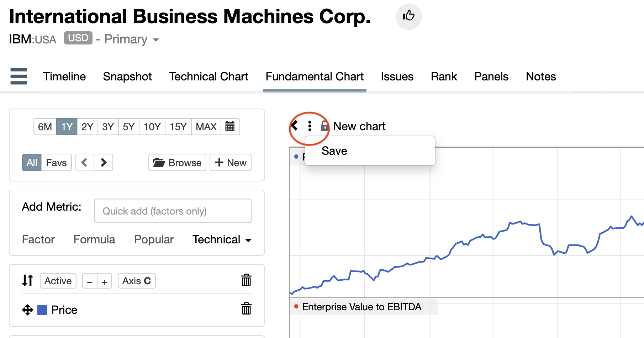
Task: Click the move handle next to Price
Action: tap(27, 310)
